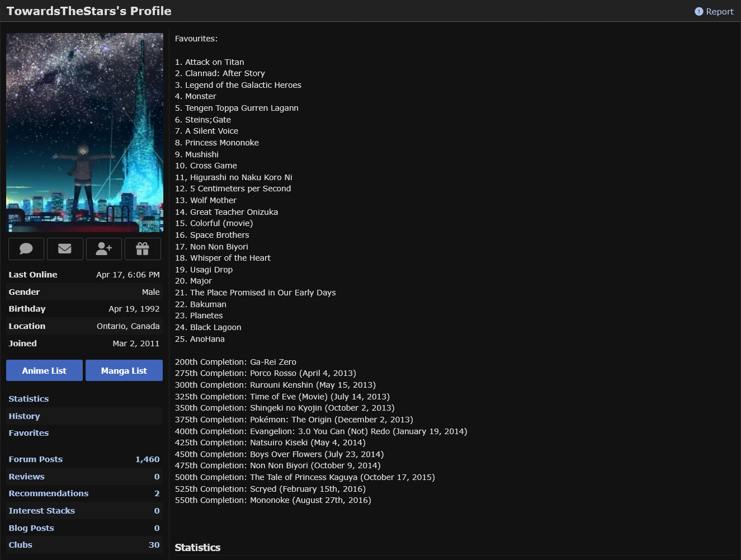Open the Favorites link
This screenshot has width=741, height=560.
click(x=29, y=433)
